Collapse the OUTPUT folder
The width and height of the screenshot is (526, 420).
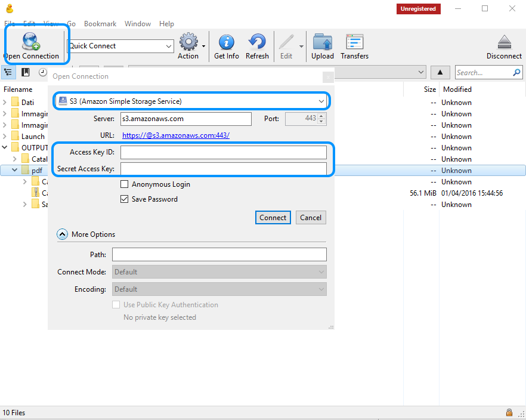pyautogui.click(x=5, y=147)
